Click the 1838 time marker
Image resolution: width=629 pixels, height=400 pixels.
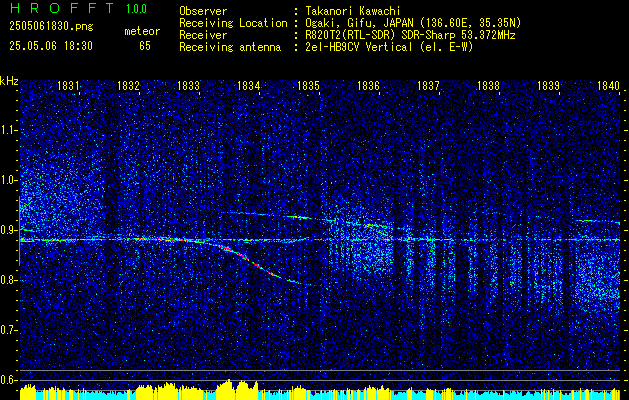tap(489, 85)
